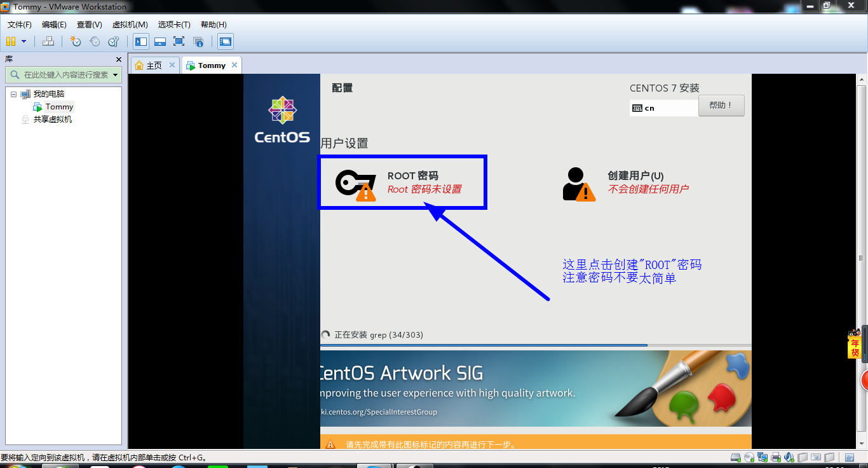Open the snapshot manager with the wrench clock icon
Screen dimensions: 868x468
tap(114, 41)
